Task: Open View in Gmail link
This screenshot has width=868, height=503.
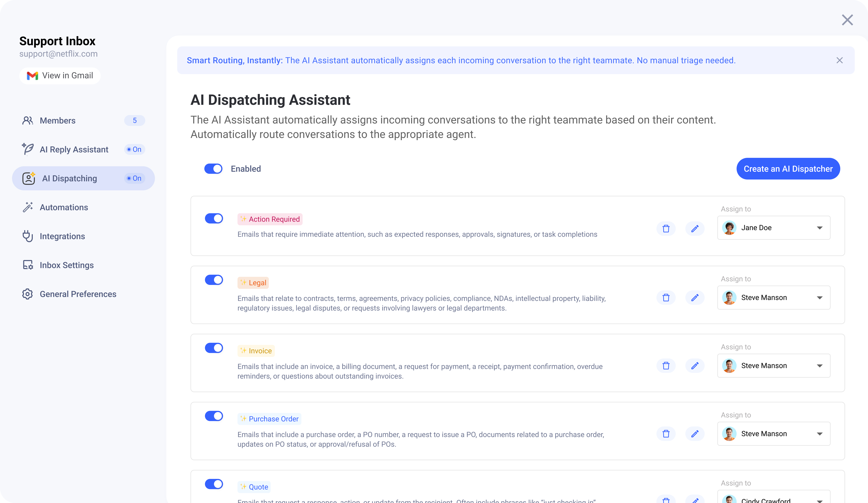Action: click(60, 76)
